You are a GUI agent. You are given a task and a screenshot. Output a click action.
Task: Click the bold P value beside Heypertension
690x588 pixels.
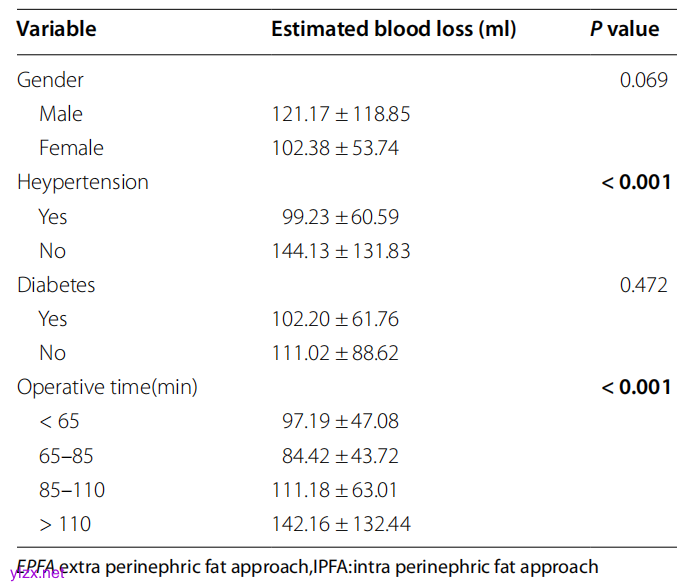[x=636, y=182]
